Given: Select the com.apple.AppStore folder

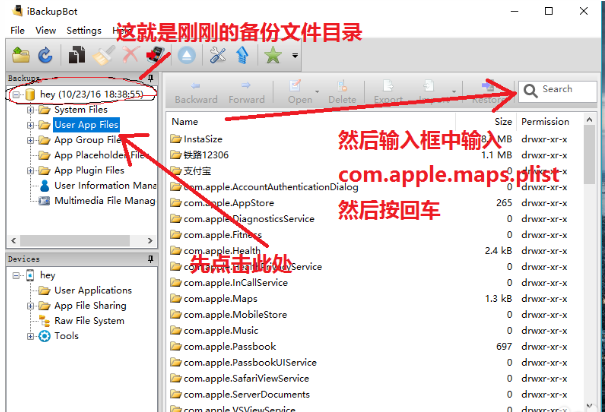Looking at the screenshot, I should 228,203.
